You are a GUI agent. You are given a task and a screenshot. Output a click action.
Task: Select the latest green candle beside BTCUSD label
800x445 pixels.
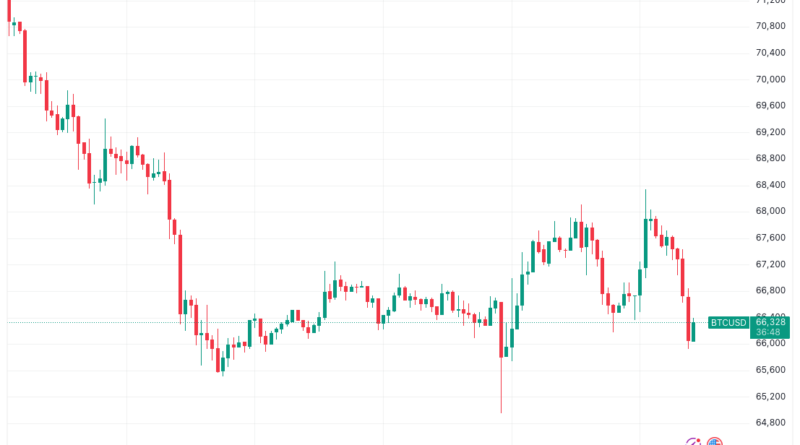[x=695, y=331]
